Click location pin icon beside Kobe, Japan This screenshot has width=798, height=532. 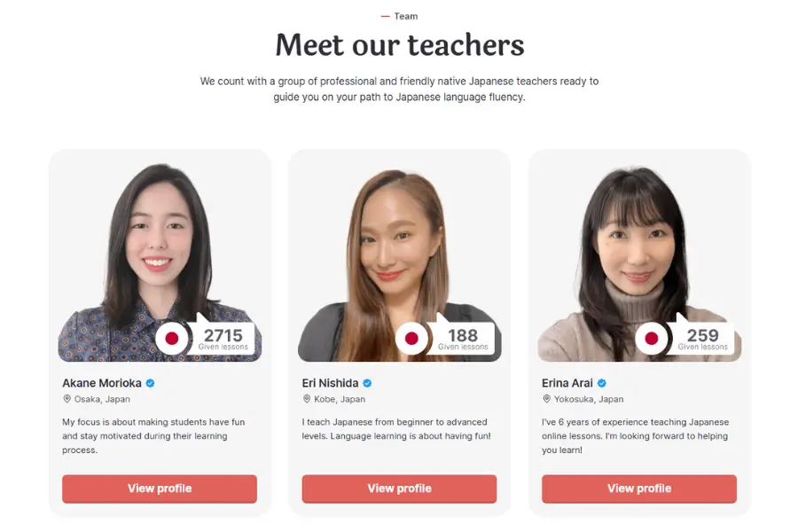coord(307,399)
